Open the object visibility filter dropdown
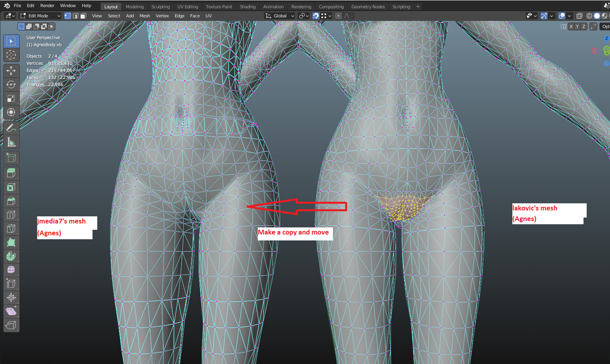This screenshot has height=364, width=610. pos(532,16)
